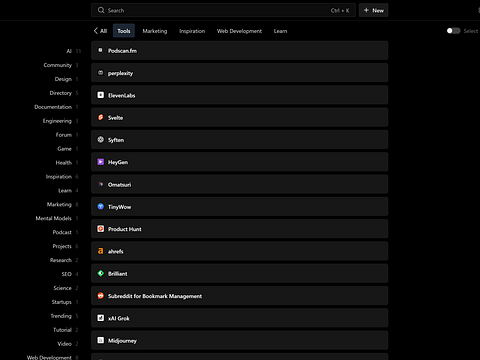Filter by Science tag

63,288
